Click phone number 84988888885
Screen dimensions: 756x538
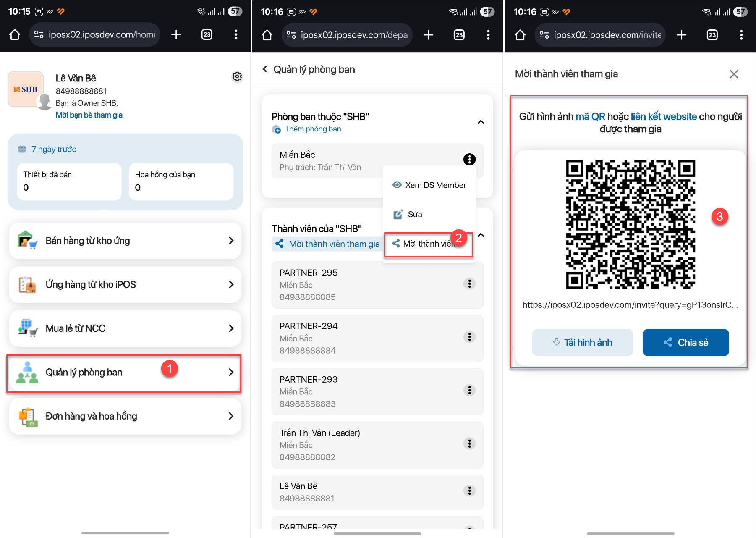[307, 297]
